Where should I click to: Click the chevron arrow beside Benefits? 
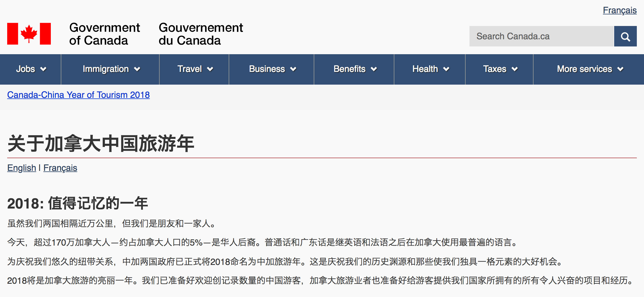(x=374, y=69)
